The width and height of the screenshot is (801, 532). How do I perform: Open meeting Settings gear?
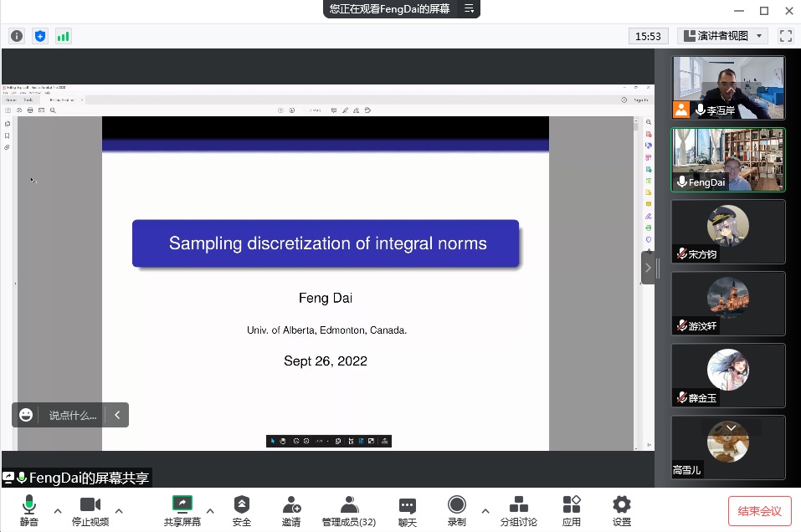click(621, 510)
